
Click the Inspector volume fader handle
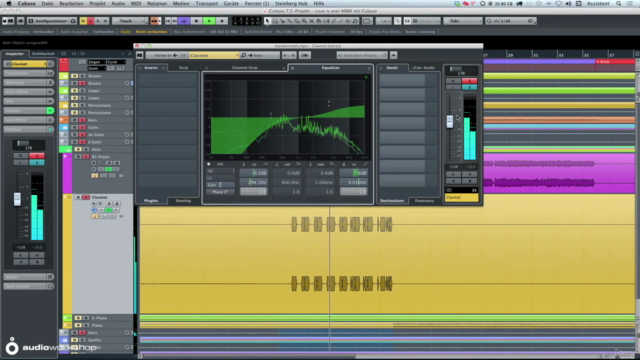(17, 199)
